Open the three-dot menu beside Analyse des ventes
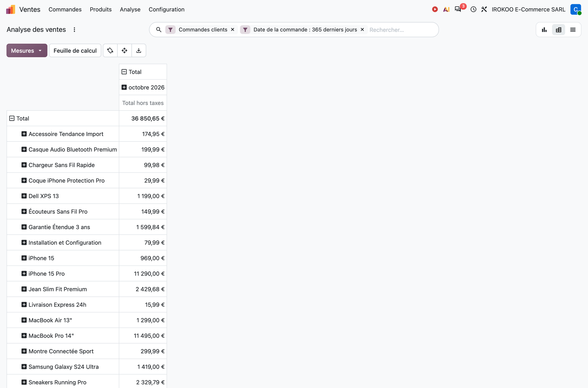 click(74, 30)
